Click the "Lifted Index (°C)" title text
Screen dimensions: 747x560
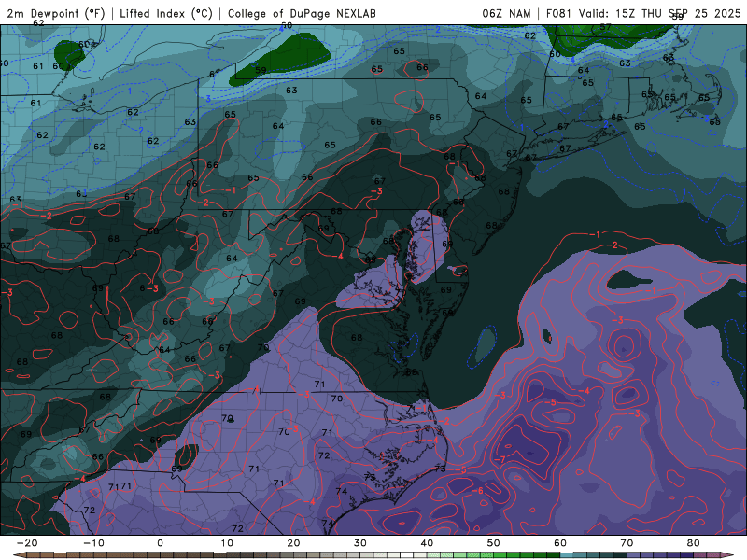coord(166,13)
